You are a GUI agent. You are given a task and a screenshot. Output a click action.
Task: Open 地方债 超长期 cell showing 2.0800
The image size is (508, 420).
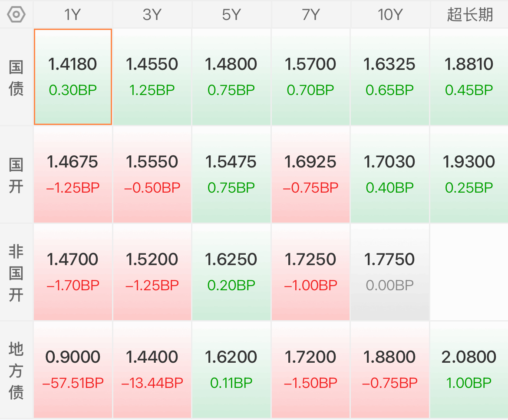pyautogui.click(x=469, y=370)
